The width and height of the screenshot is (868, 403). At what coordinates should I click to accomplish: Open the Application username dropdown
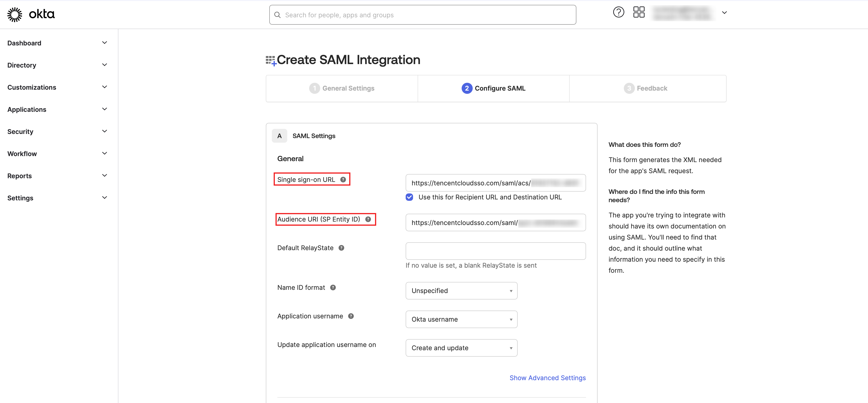[461, 319]
